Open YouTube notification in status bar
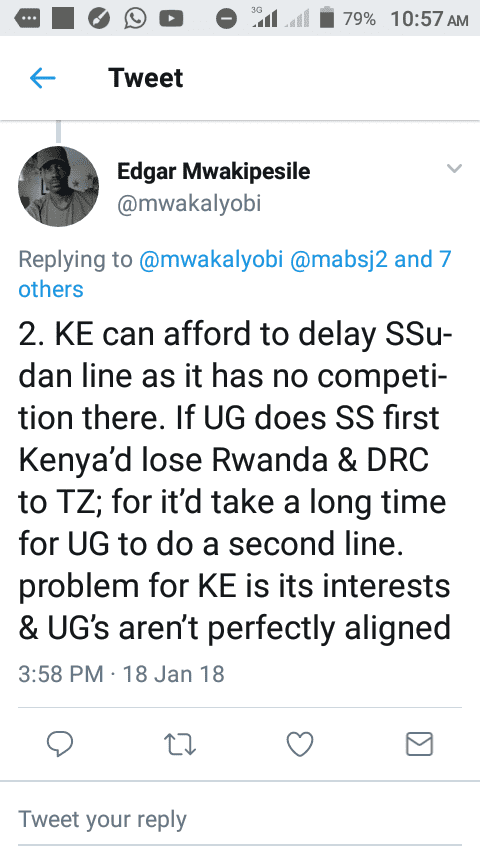Viewport: 480px width, 854px height. click(171, 19)
